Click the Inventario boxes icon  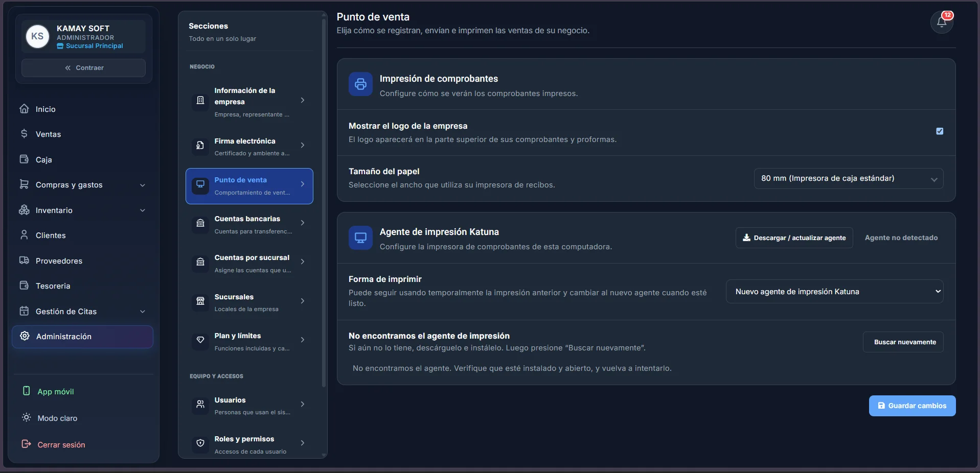click(24, 210)
